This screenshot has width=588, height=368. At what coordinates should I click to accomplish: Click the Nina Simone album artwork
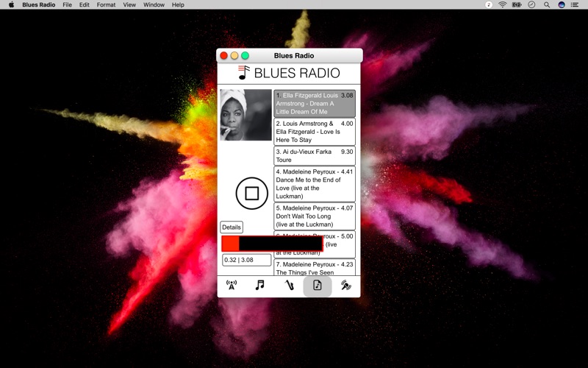click(x=245, y=115)
